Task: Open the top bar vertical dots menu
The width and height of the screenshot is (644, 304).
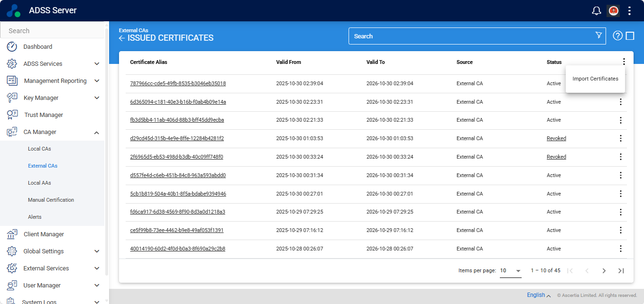Action: (629, 11)
